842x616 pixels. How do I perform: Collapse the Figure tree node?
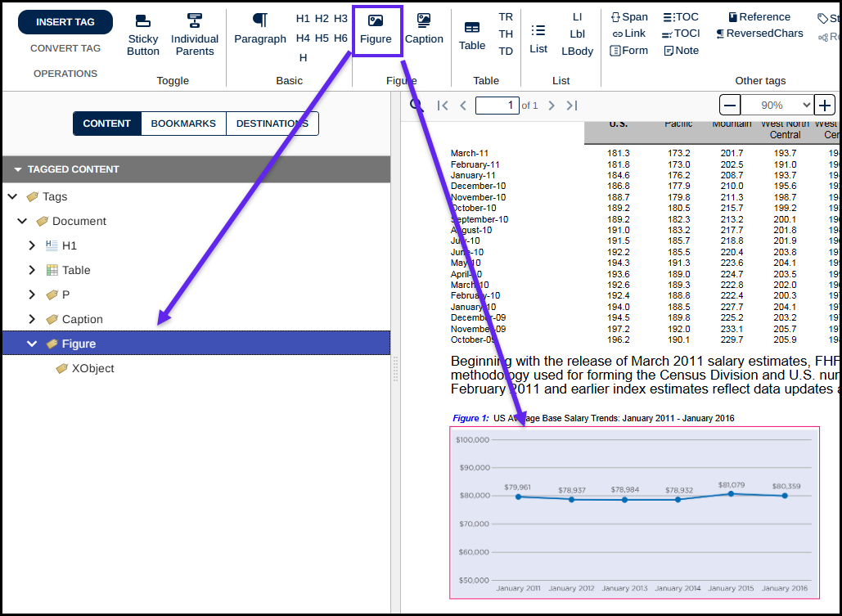click(32, 344)
